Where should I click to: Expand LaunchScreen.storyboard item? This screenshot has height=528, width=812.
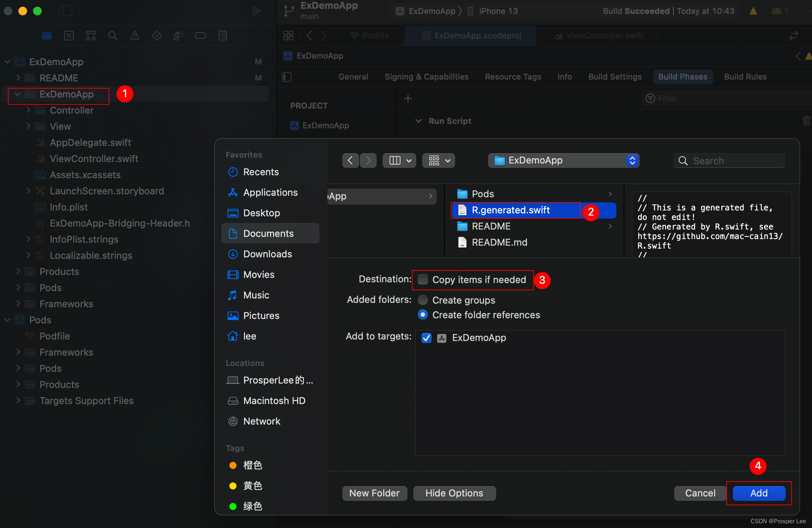click(x=28, y=191)
